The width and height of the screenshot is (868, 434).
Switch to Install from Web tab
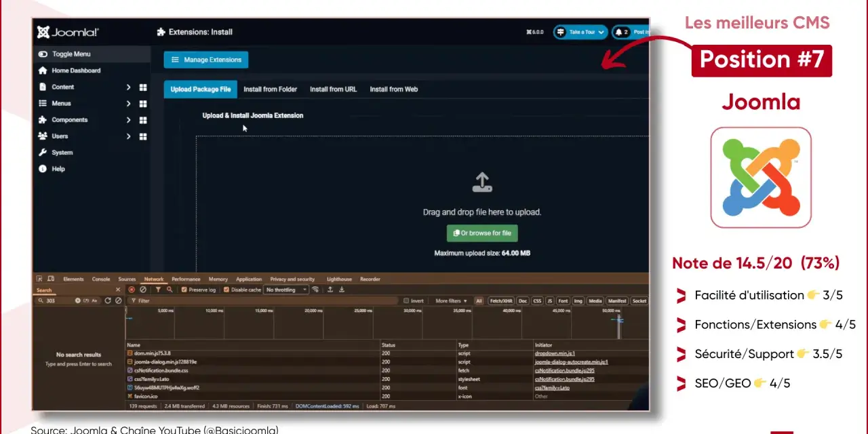point(394,90)
